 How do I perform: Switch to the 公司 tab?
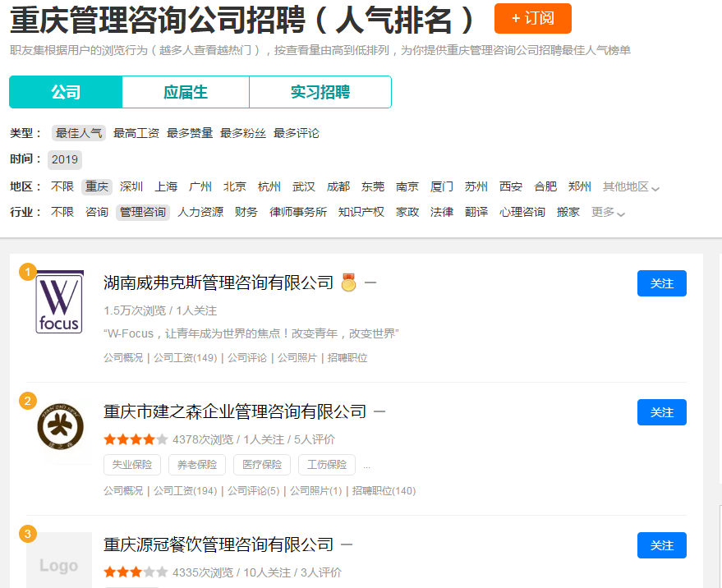coord(66,92)
